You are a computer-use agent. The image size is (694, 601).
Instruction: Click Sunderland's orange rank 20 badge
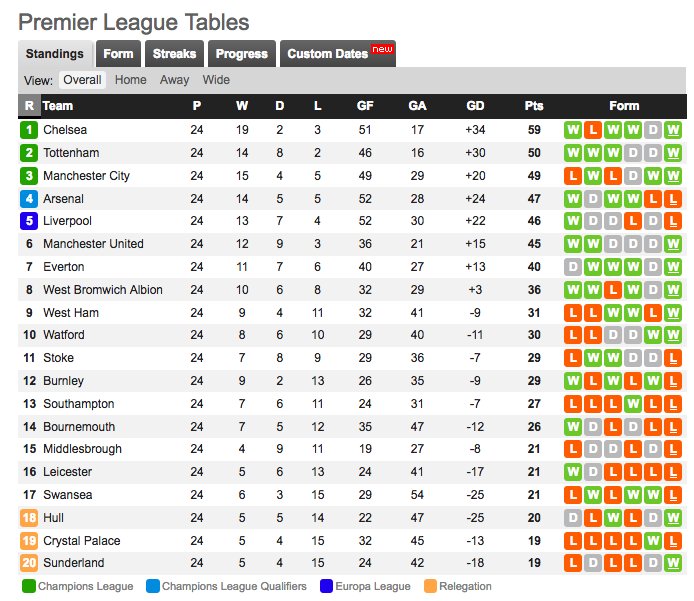[x=29, y=563]
